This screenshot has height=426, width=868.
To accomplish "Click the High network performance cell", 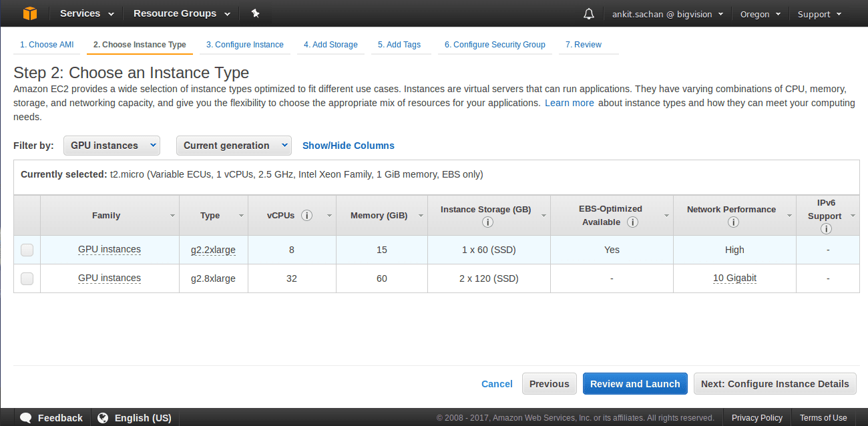I will pos(734,250).
